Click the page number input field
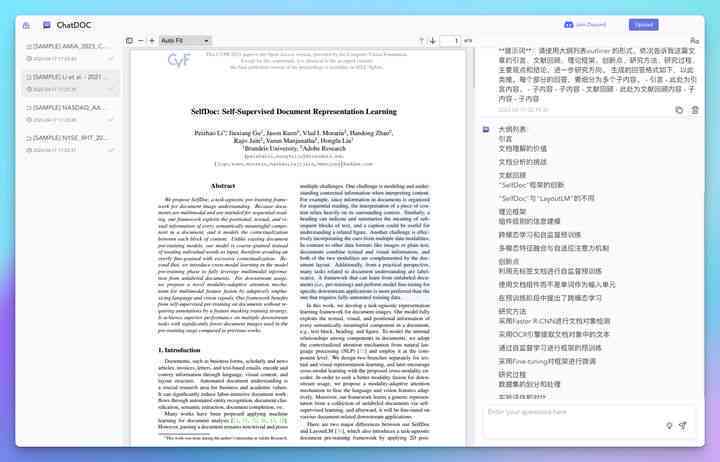This screenshot has width=720, height=462. click(x=450, y=41)
